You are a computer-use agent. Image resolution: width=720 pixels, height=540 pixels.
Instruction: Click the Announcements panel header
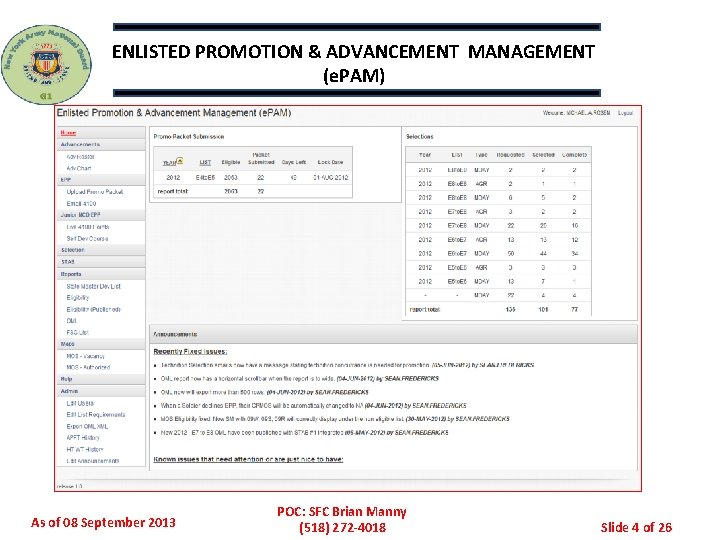(393, 334)
